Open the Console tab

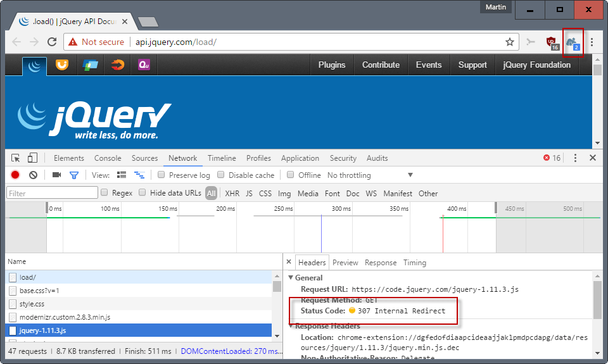point(108,158)
